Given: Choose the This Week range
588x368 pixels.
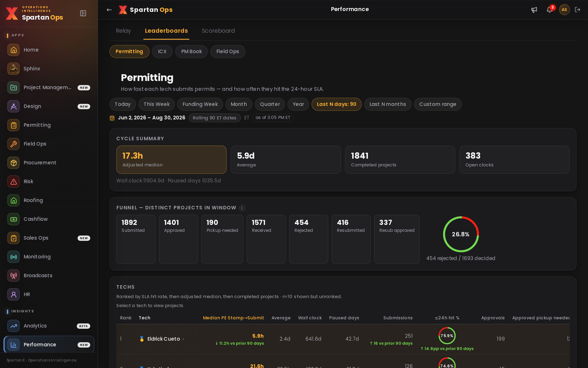Looking at the screenshot, I should pos(156,104).
